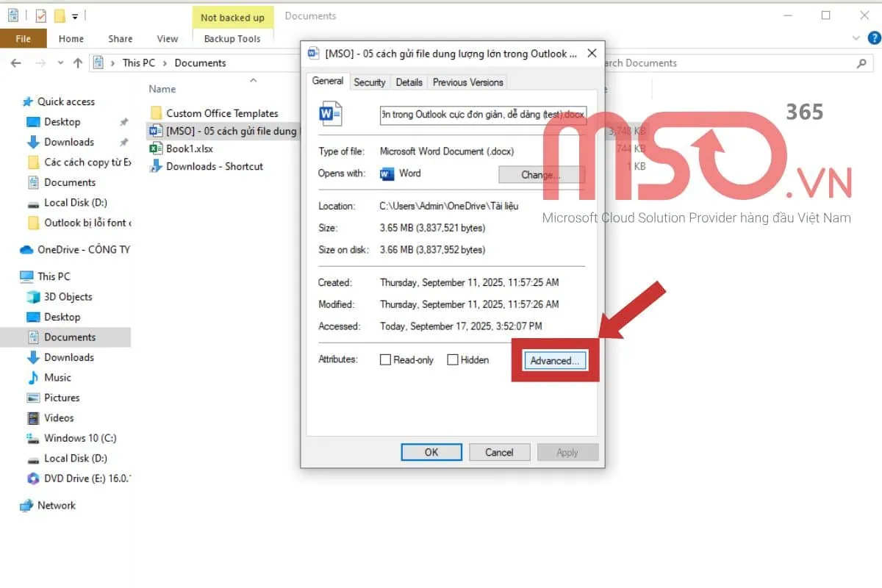Open Book1.xlsx Excel file
Image resolution: width=882 pixels, height=588 pixels.
190,148
